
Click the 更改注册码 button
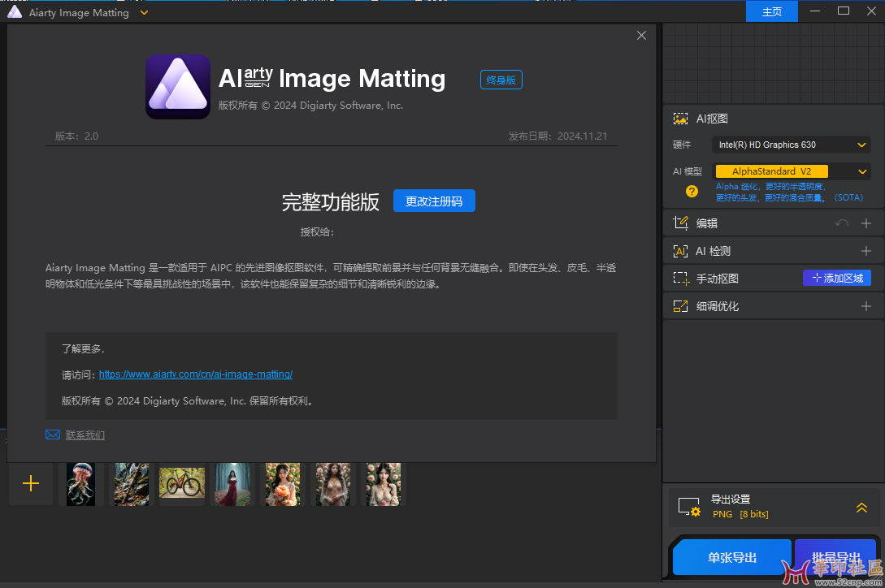pos(434,201)
